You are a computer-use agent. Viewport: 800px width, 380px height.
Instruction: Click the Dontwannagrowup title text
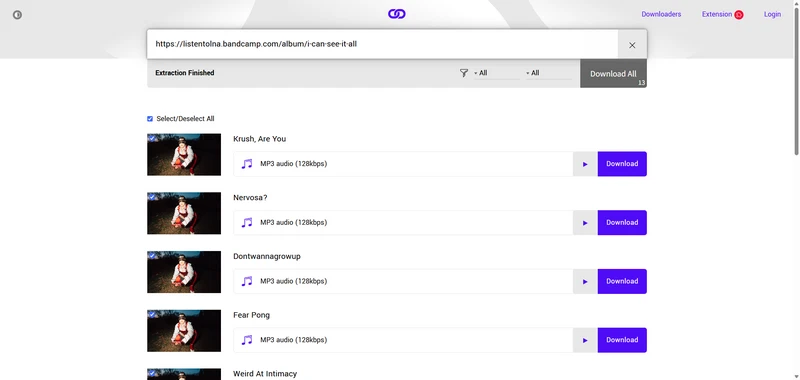[x=267, y=256]
